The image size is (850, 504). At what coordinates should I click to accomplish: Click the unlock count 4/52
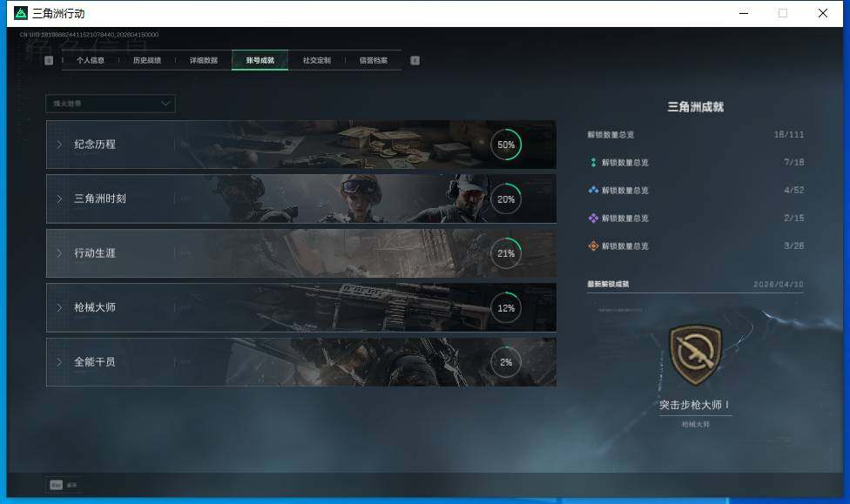[x=793, y=191]
